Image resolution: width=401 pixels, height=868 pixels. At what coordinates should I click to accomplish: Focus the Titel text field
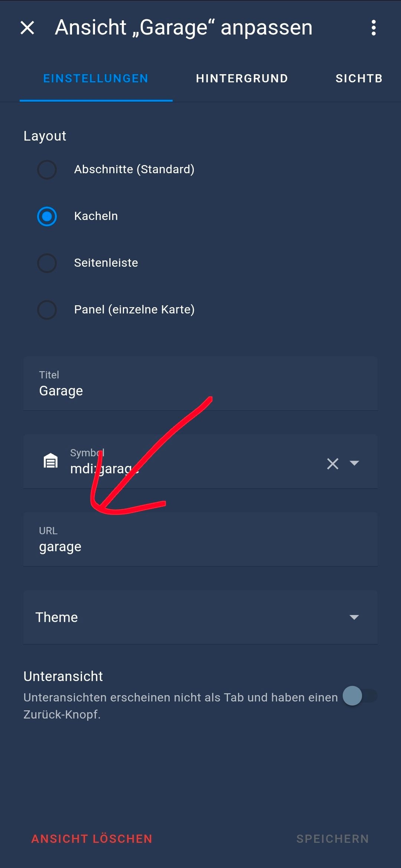pos(200,391)
